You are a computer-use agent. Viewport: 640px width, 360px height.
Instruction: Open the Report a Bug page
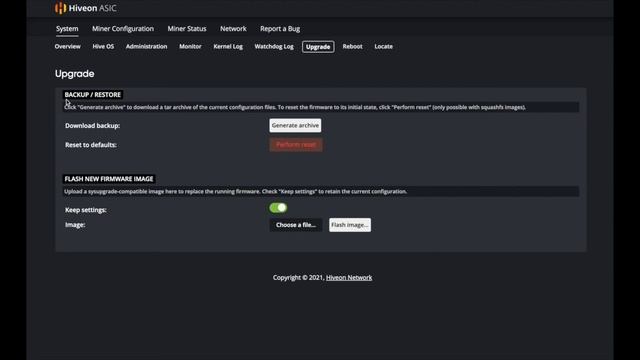pos(280,29)
